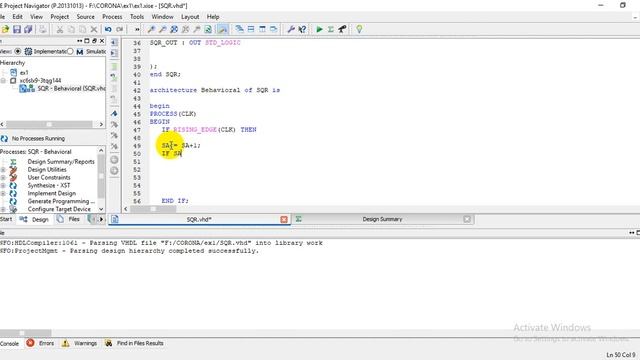Switch to the Start panel tab
Viewport: 640px width, 360px height.
tap(6, 220)
